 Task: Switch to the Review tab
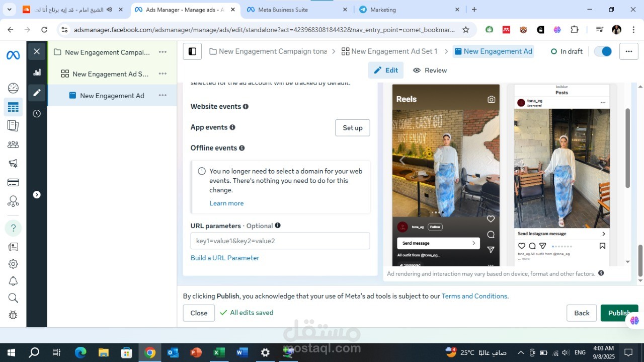click(430, 70)
